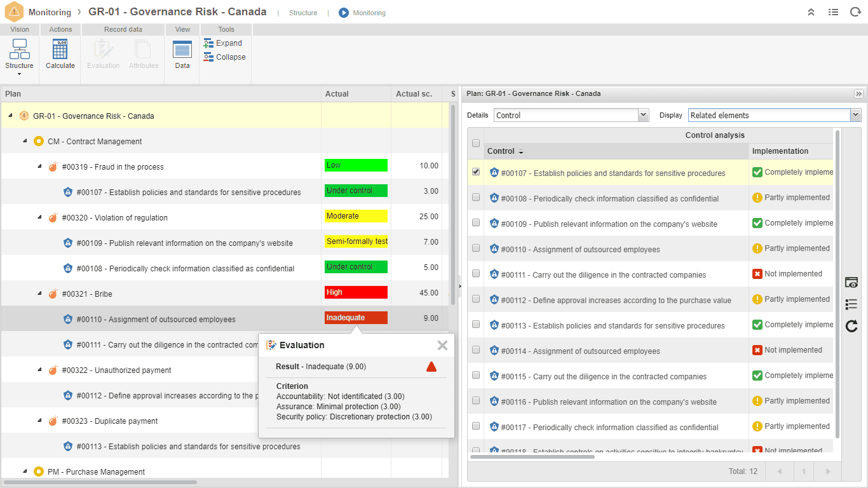868x488 pixels.
Task: Click the splitter arrow between the two panels
Action: click(459, 286)
